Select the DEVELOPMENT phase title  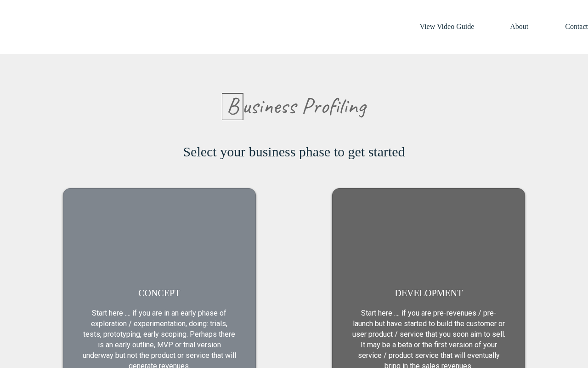(428, 293)
